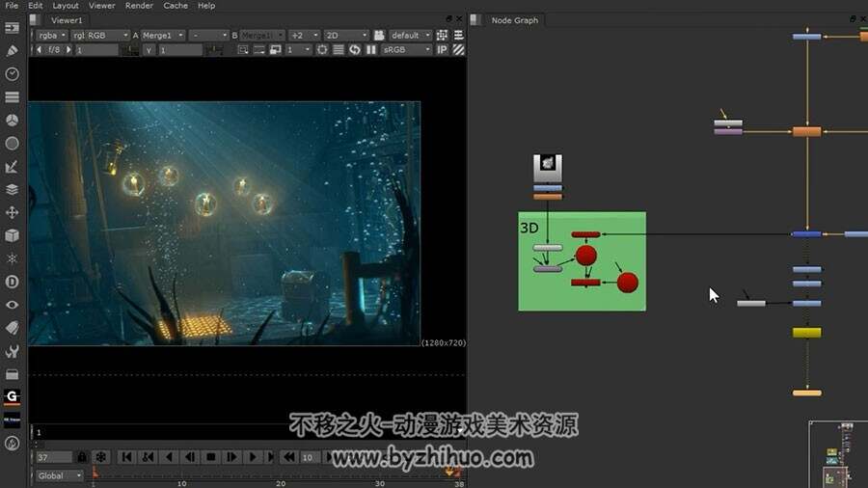The height and width of the screenshot is (488, 868).
Task: Play forward button
Action: tap(253, 457)
